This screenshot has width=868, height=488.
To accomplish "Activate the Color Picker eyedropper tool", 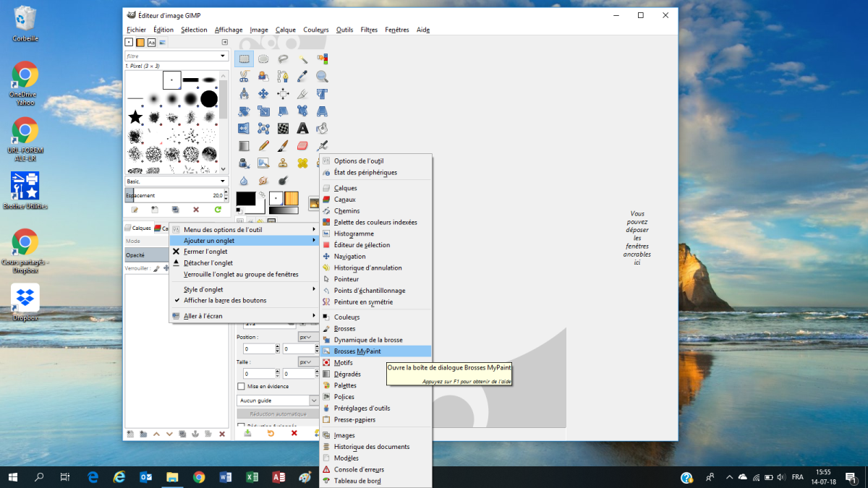I will click(x=302, y=77).
